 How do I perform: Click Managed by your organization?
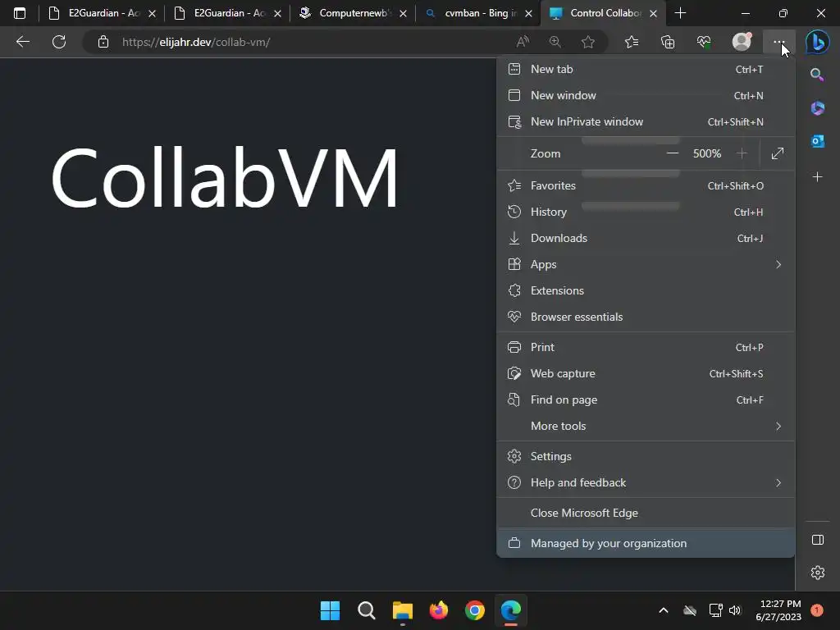(x=645, y=543)
